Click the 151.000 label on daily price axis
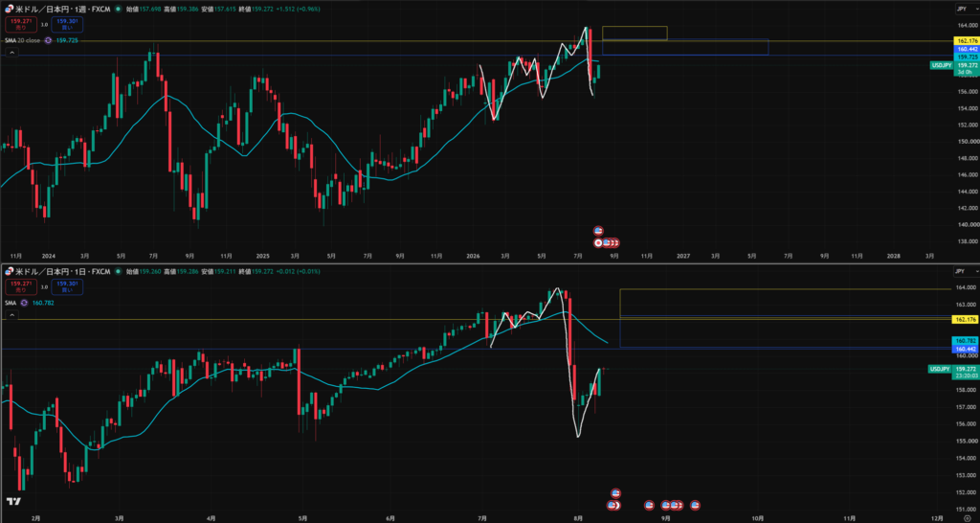Image resolution: width=980 pixels, height=523 pixels. point(966,508)
